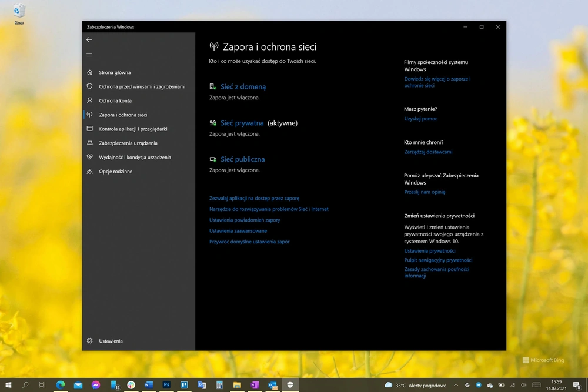Open weather widget showing 33°C
Image resolution: width=588 pixels, height=392 pixels.
coord(416,386)
